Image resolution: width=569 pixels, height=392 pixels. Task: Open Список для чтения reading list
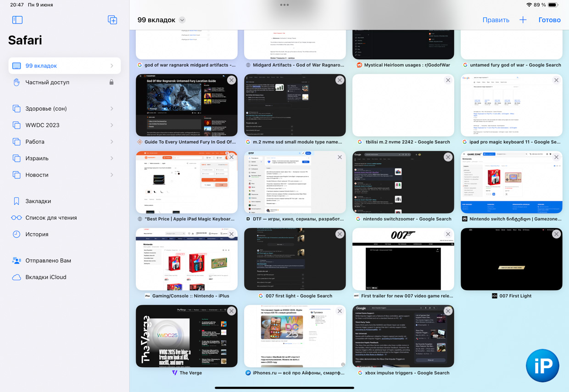point(51,218)
